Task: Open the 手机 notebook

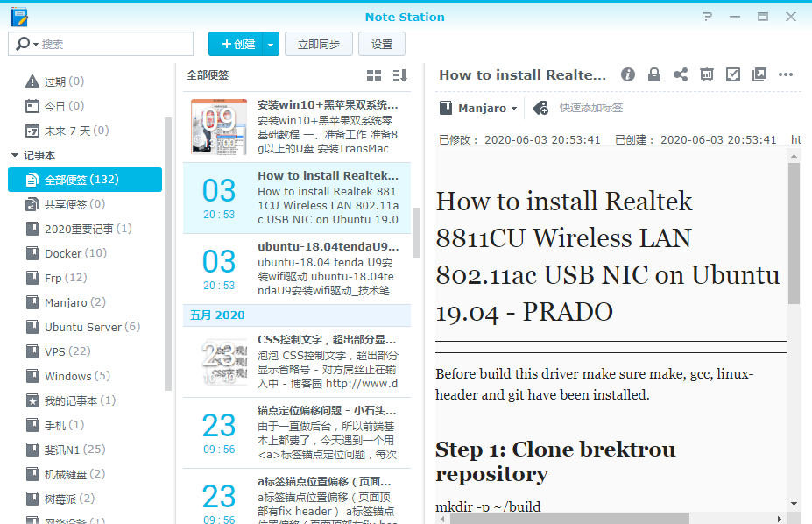Action: [x=84, y=425]
